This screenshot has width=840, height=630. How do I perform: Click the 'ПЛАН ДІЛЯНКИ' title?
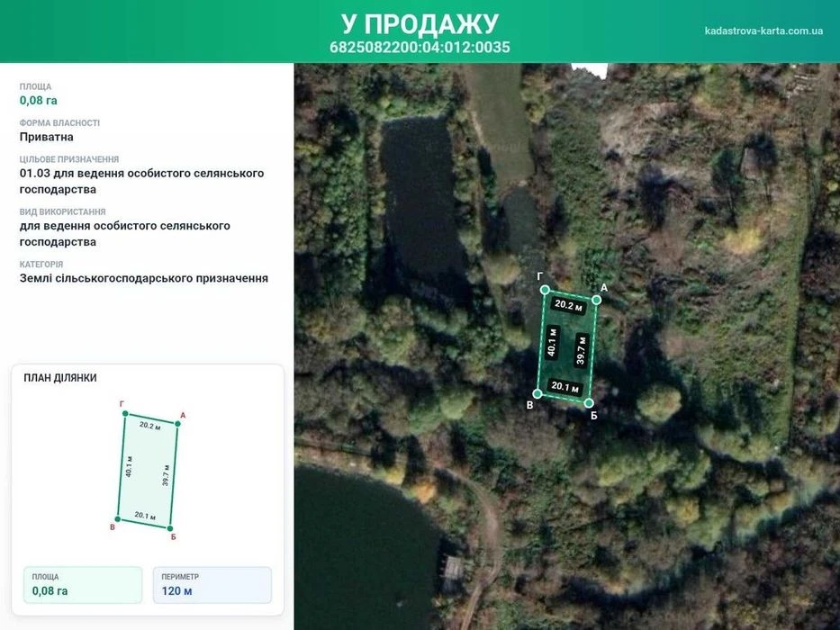[60, 378]
